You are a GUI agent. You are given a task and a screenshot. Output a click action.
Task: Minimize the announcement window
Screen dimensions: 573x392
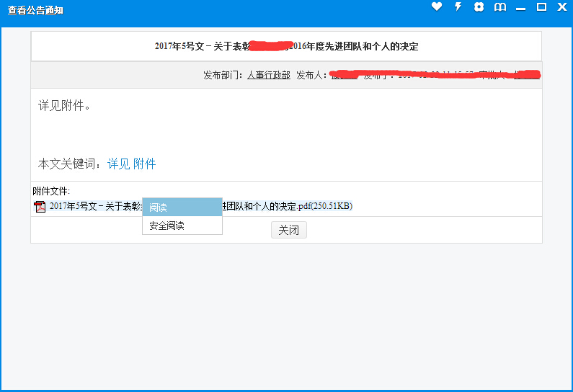[x=520, y=9]
